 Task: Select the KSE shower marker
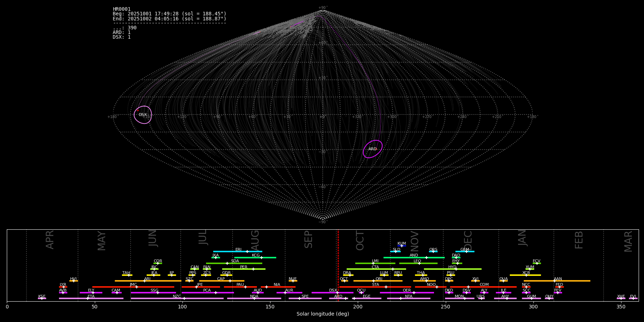coord(42,298)
